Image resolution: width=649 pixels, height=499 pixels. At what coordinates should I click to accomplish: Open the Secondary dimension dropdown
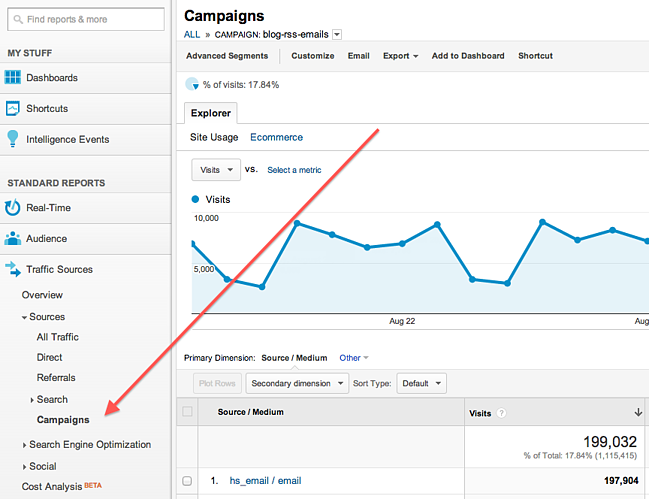coord(297,383)
